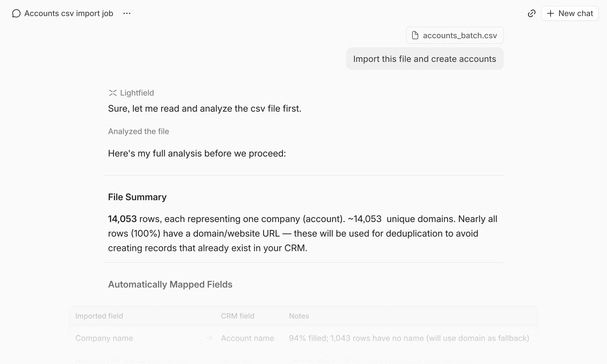Click the share link icon in the top bar

point(532,13)
